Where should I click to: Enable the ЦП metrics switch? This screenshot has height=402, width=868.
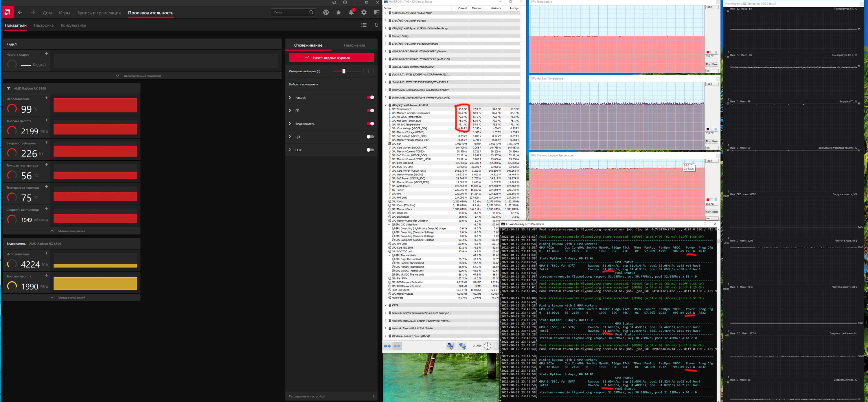click(370, 137)
